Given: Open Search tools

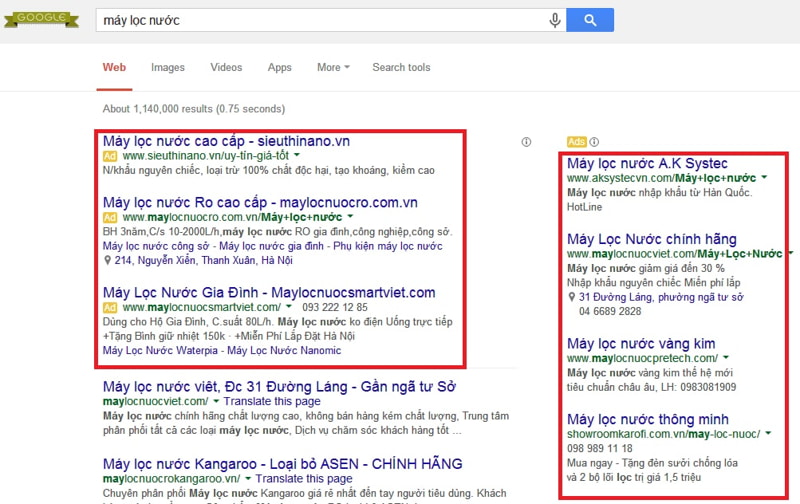Looking at the screenshot, I should click(401, 68).
